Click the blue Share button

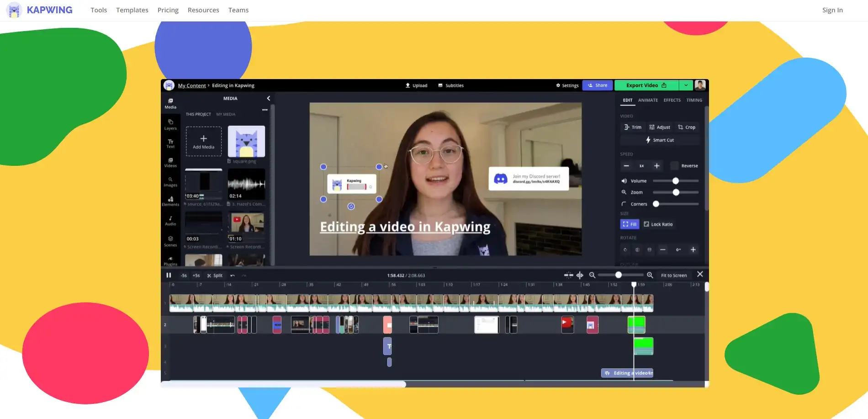(x=598, y=85)
